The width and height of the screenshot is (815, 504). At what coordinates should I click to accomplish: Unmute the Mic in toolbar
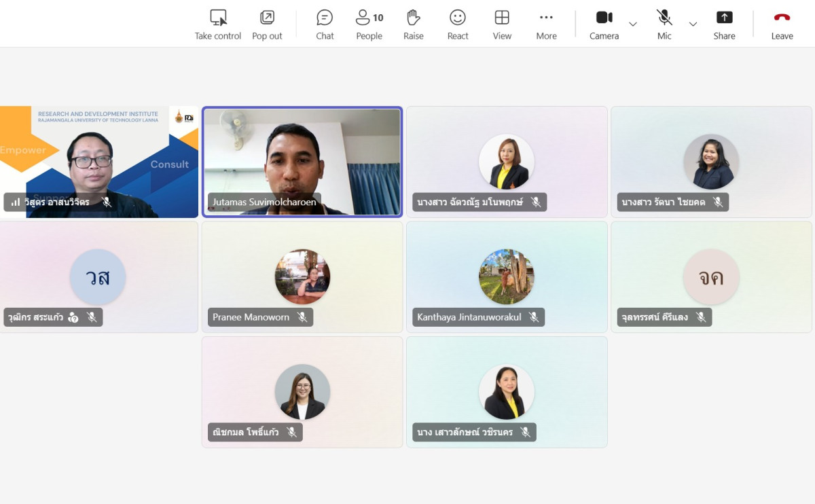(x=664, y=18)
